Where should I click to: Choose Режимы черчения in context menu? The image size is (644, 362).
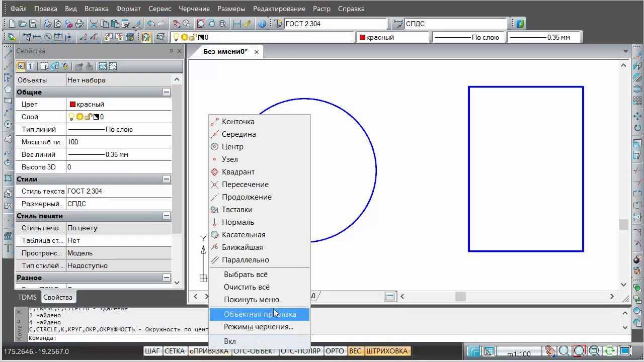[259, 327]
